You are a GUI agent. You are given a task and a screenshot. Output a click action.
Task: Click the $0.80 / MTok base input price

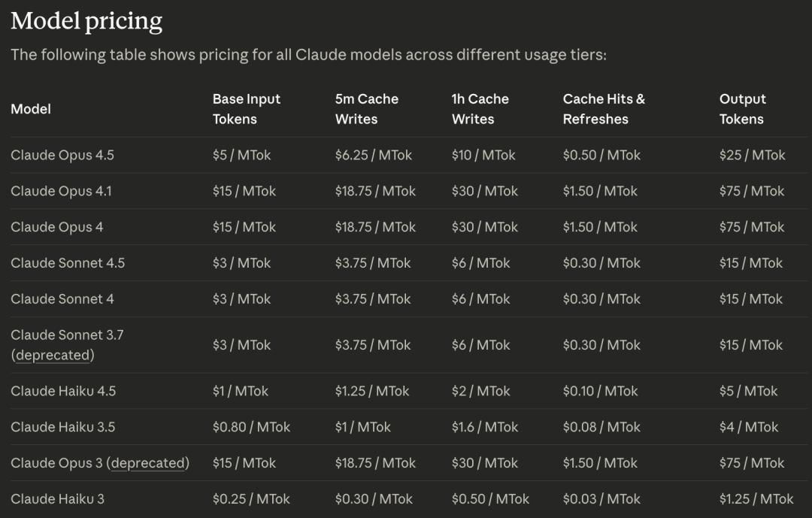(x=251, y=427)
